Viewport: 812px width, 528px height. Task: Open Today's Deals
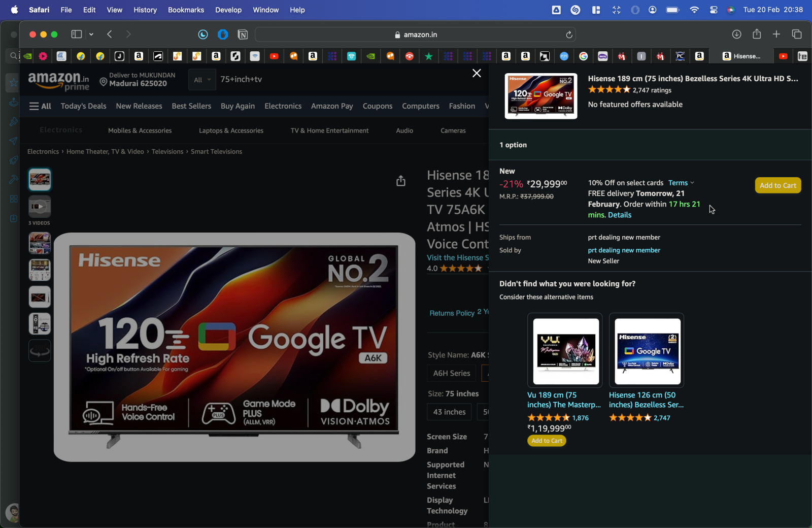(x=84, y=106)
